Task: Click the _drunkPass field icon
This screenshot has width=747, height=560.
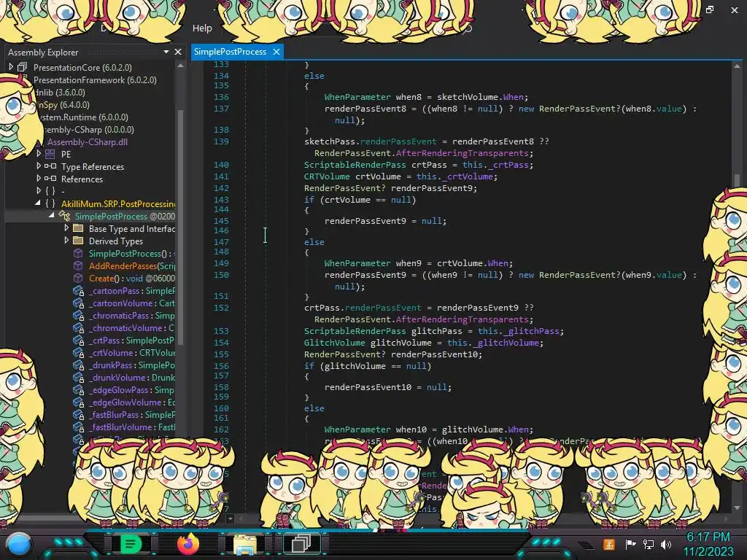Action: 79,365
